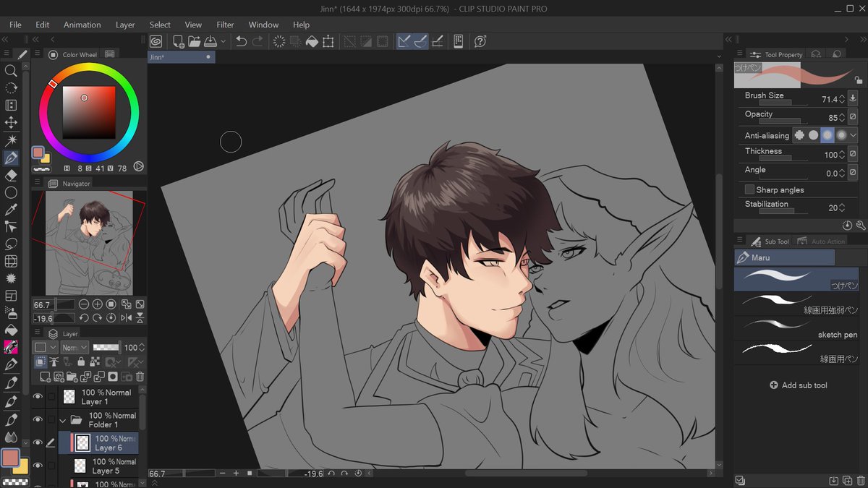
Task: Toggle Snap to Ruler button
Action: point(405,41)
